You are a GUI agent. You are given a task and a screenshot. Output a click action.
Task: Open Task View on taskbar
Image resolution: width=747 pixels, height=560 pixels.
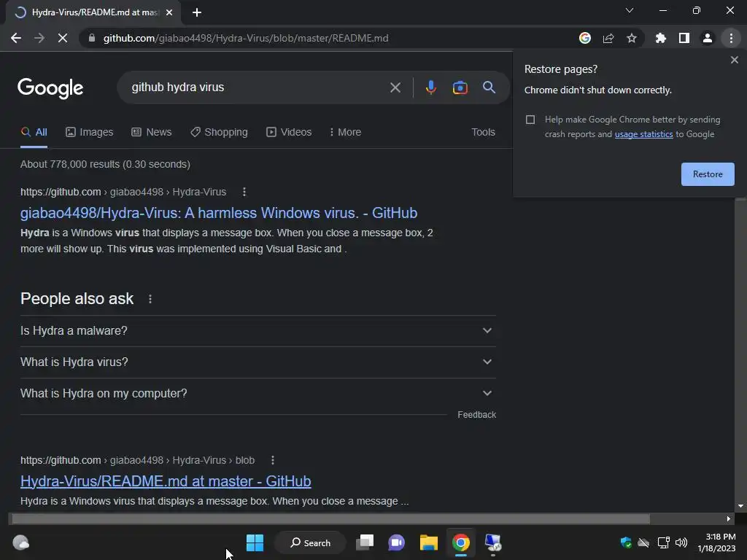365,542
